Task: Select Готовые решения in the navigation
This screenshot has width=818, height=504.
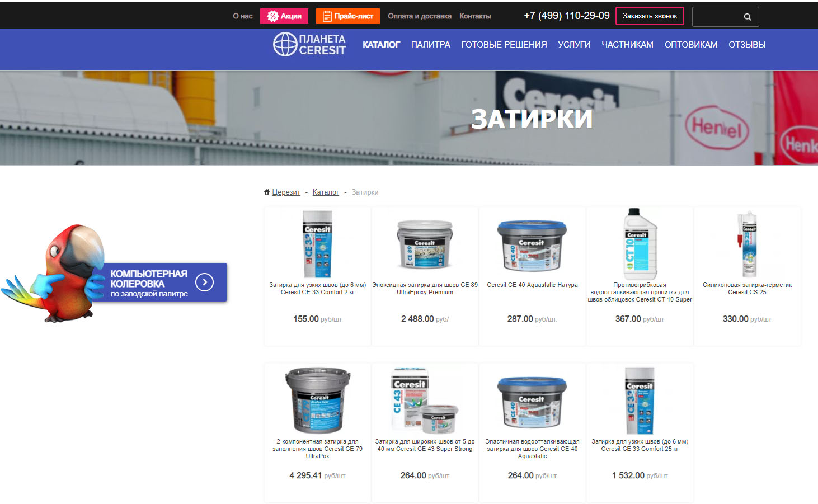Action: (504, 45)
